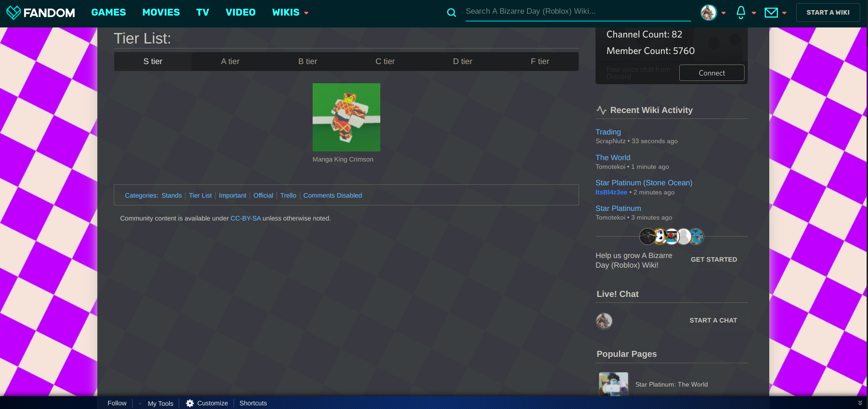Open VIDEO in the top navigation
Image resolution: width=868 pixels, height=409 pixels.
[240, 12]
